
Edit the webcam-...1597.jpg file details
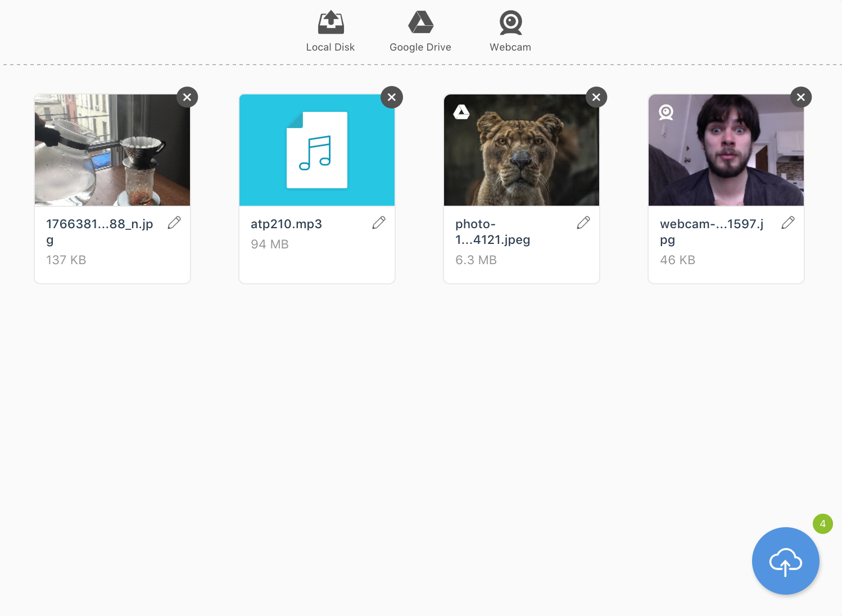pyautogui.click(x=788, y=223)
